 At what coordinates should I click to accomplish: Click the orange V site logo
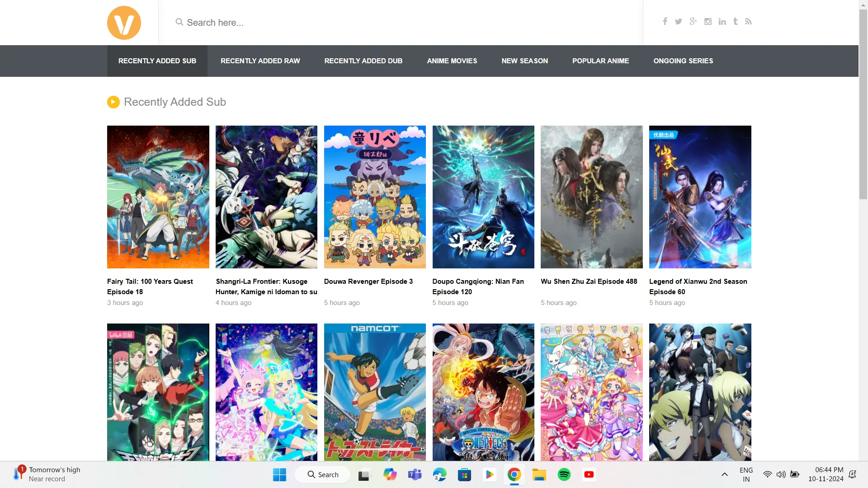pos(124,23)
